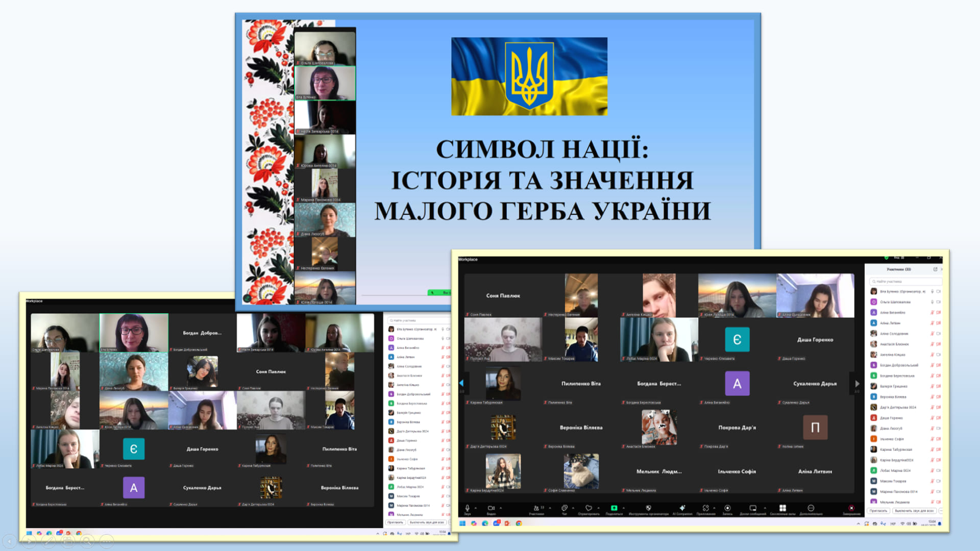Select Максим Токарев video tile in right window
The width and height of the screenshot is (980, 551).
point(581,340)
